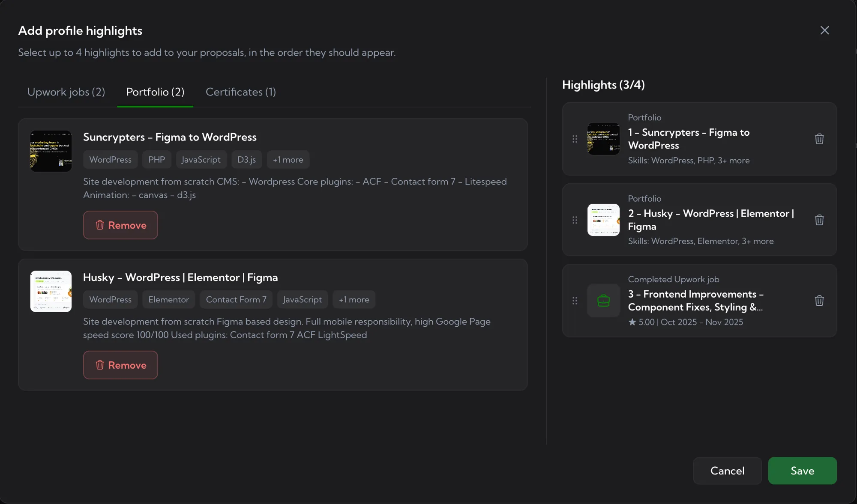Click the JavaScript tag under Husky

302,299
